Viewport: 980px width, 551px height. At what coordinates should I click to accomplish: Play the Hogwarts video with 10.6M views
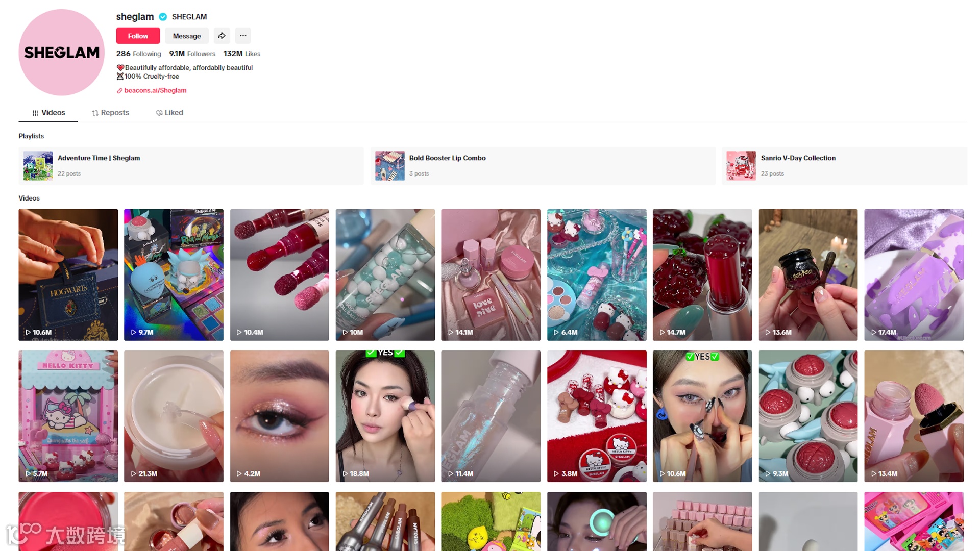[x=68, y=275]
